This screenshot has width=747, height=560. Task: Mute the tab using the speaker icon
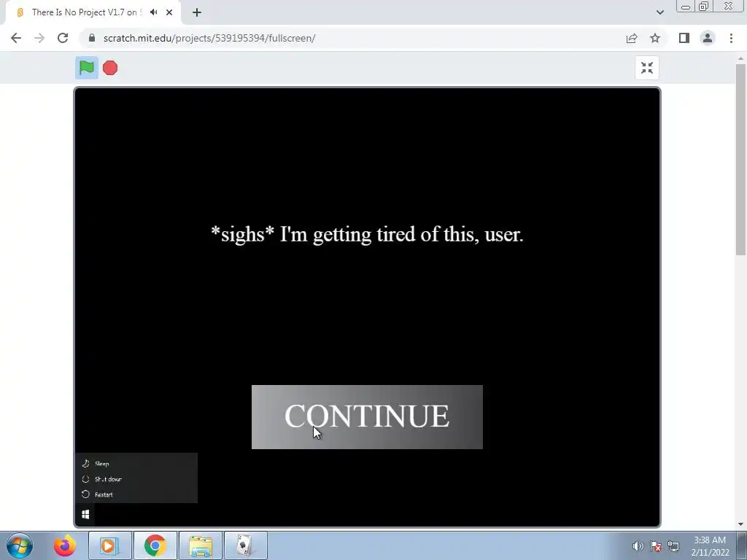point(153,12)
